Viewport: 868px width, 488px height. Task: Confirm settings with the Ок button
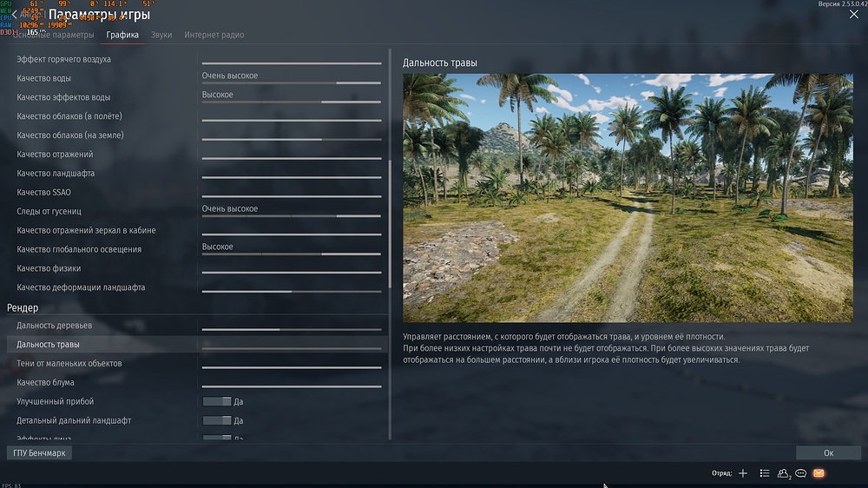828,453
